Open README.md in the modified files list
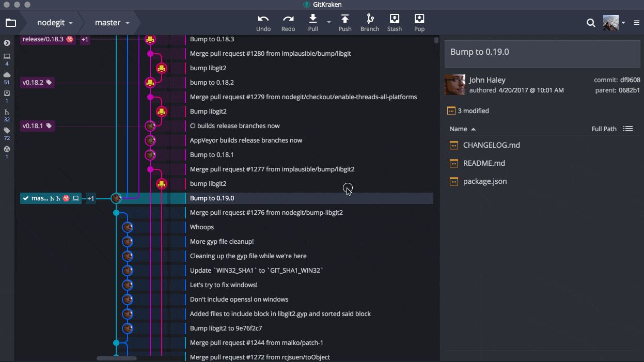The width and height of the screenshot is (644, 362). 484,163
